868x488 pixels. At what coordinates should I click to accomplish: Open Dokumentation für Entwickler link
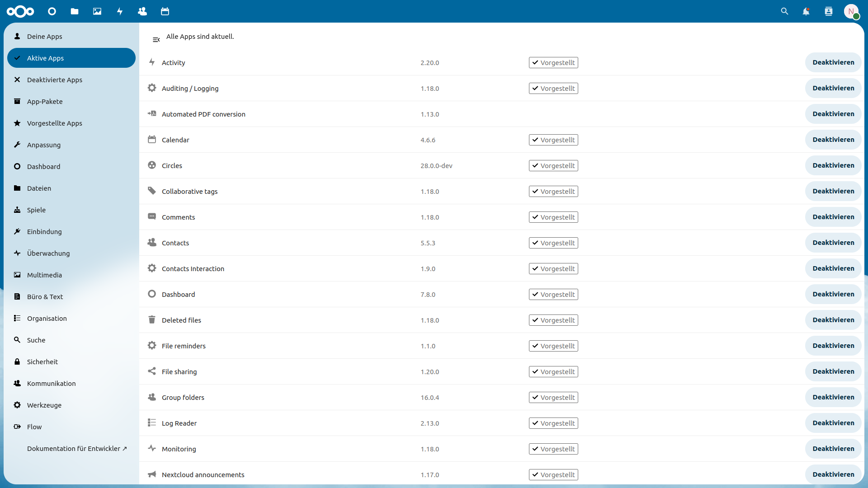(71, 448)
